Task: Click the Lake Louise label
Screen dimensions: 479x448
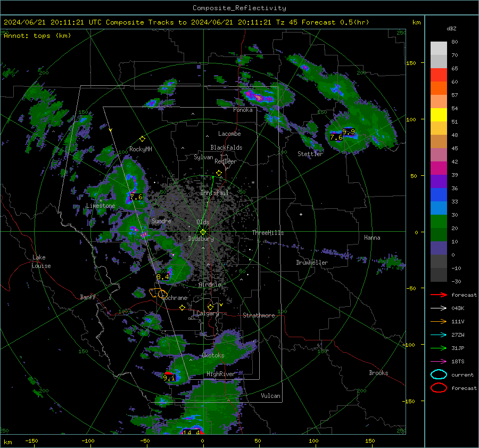Action: [42, 262]
